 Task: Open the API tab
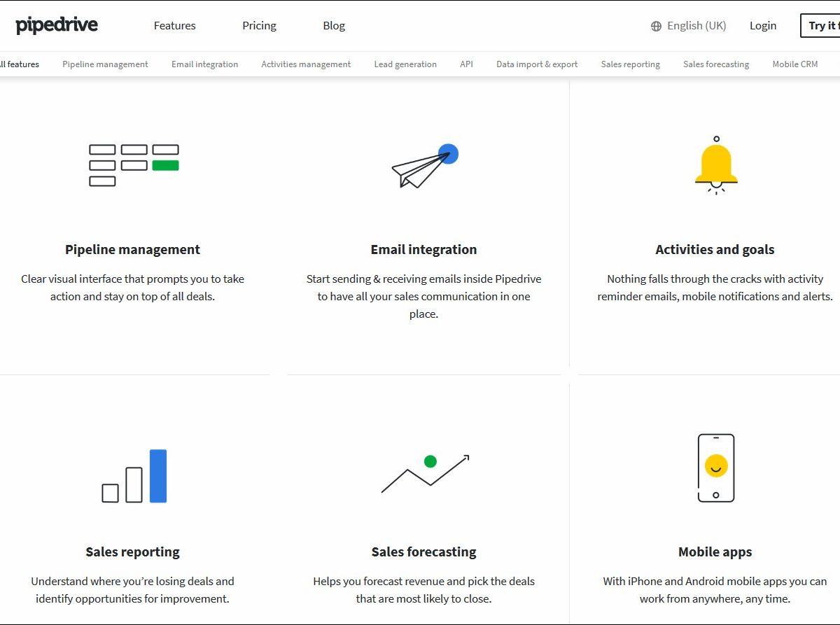tap(466, 64)
